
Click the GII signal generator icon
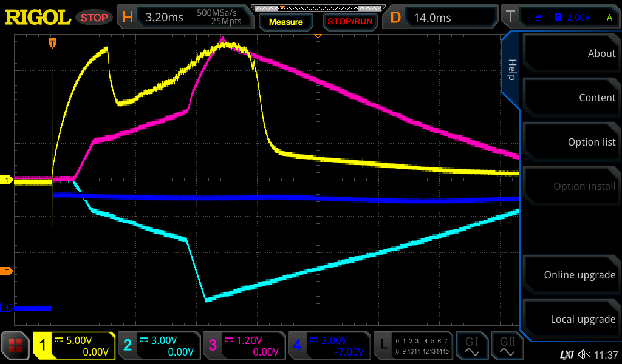508,346
